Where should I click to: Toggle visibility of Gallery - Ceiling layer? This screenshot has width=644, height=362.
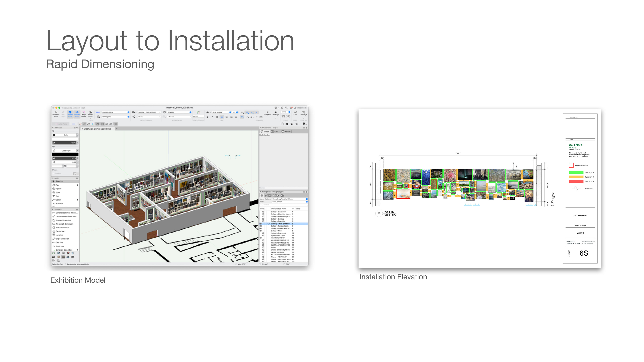pos(263,219)
